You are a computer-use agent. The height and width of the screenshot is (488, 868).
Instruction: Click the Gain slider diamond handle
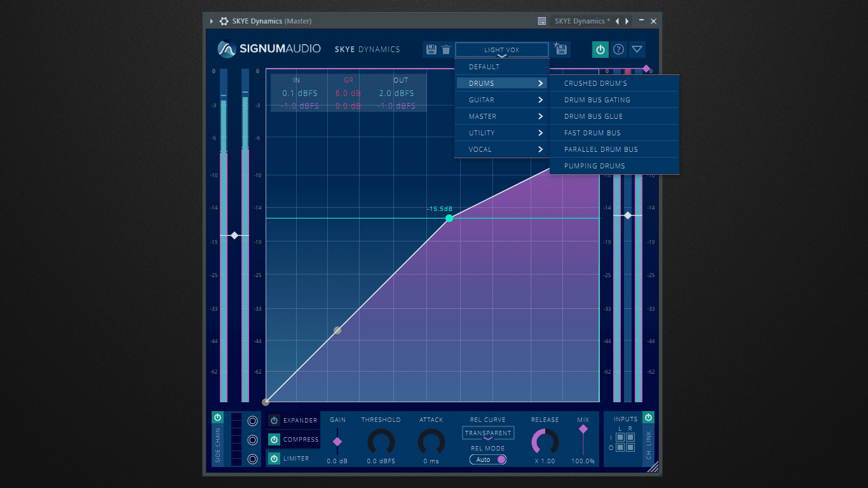(337, 442)
